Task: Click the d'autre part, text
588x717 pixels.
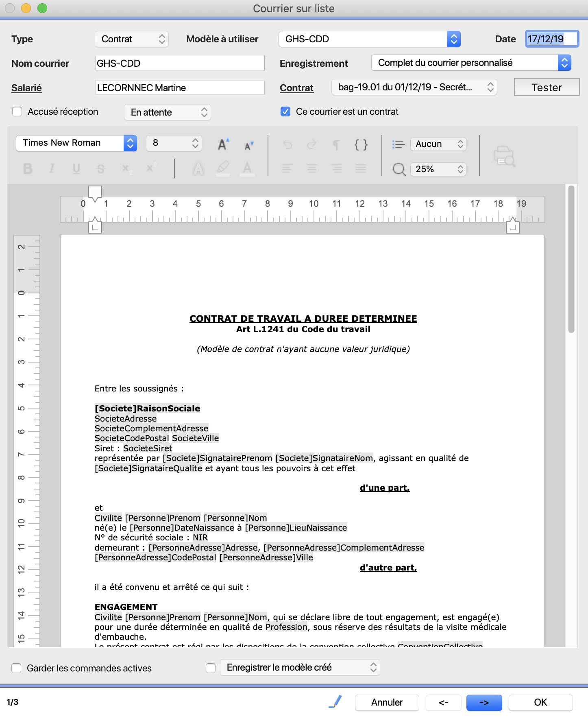Action: (388, 568)
